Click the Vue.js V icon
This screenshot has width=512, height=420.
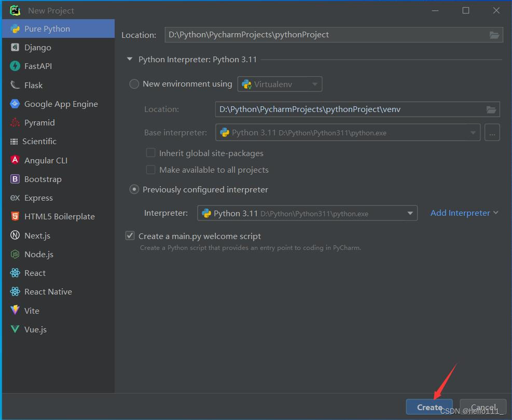15,329
